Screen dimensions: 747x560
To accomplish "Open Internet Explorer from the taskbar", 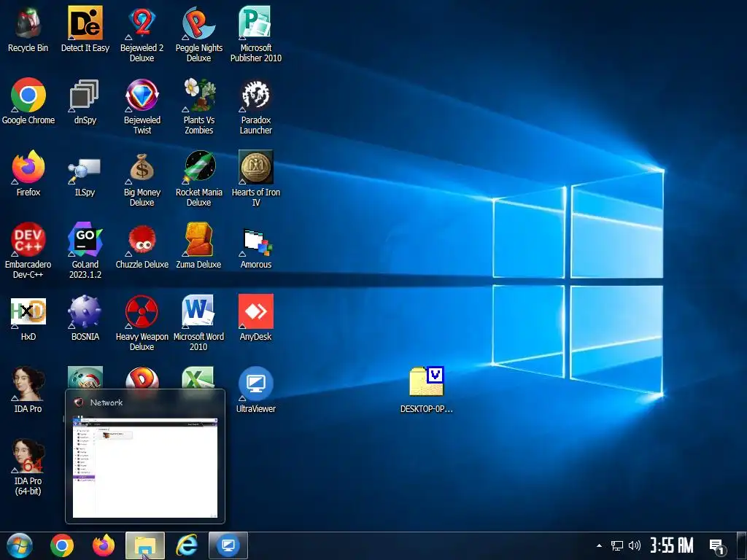I will click(x=187, y=545).
